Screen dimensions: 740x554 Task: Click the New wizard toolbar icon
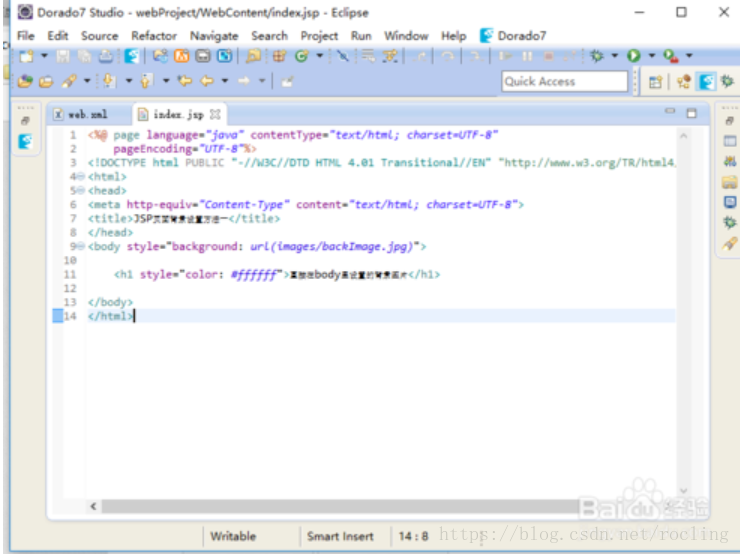(x=26, y=56)
